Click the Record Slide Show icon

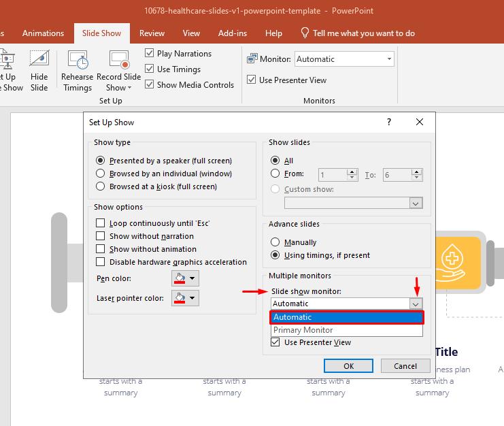click(x=118, y=60)
